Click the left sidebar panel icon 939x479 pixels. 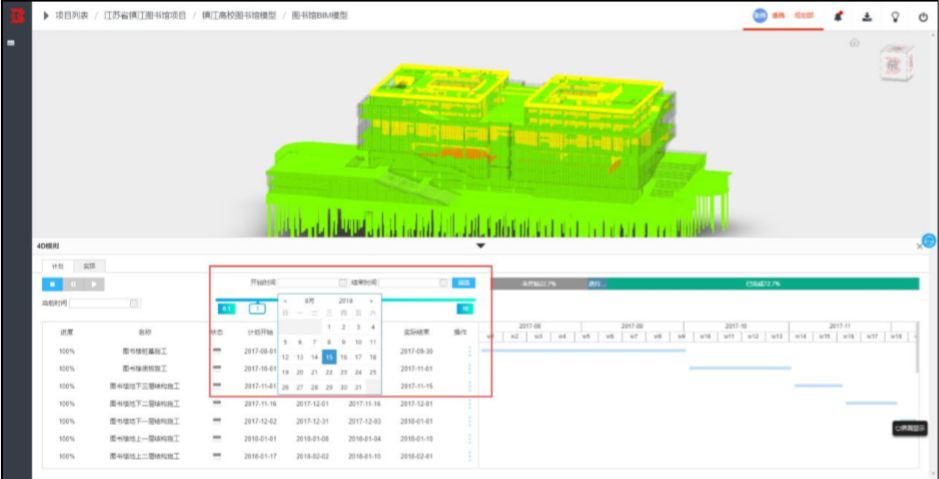[11, 43]
